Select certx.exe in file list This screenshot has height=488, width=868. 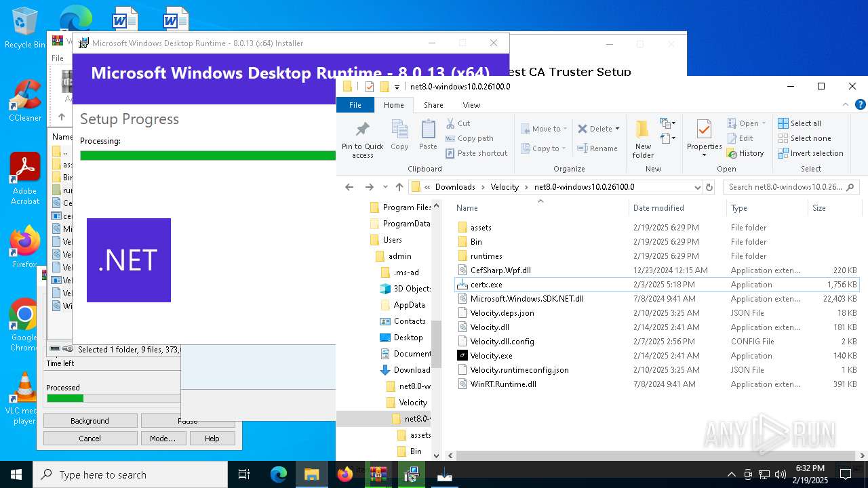coord(486,285)
